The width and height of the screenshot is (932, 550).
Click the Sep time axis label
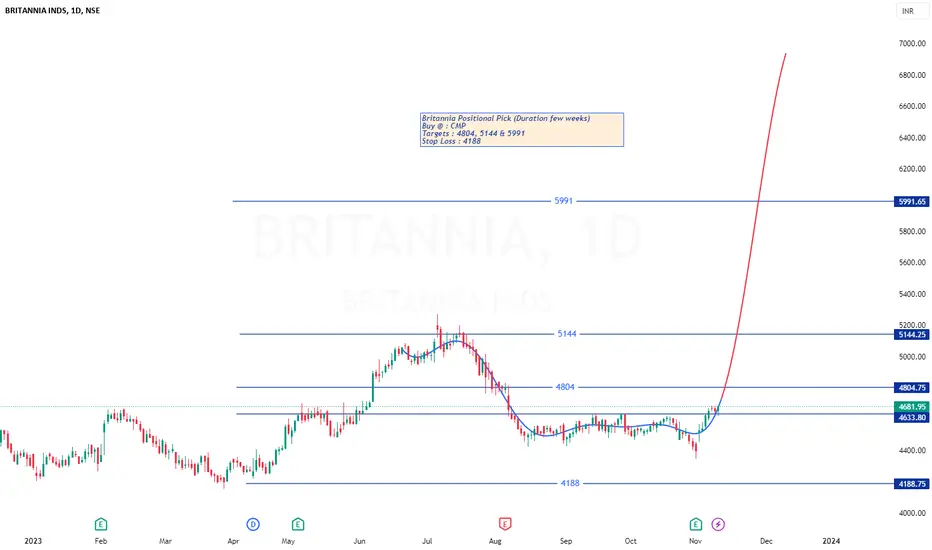566,541
